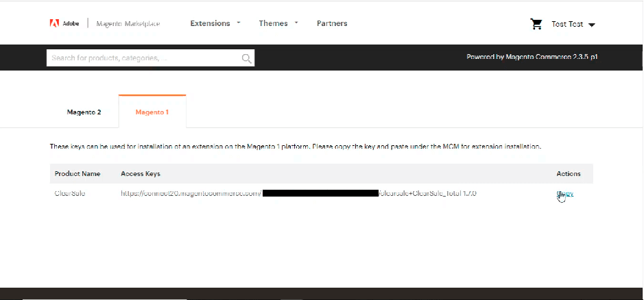
Task: Switch to the Magento 2 tab
Action: pos(84,112)
